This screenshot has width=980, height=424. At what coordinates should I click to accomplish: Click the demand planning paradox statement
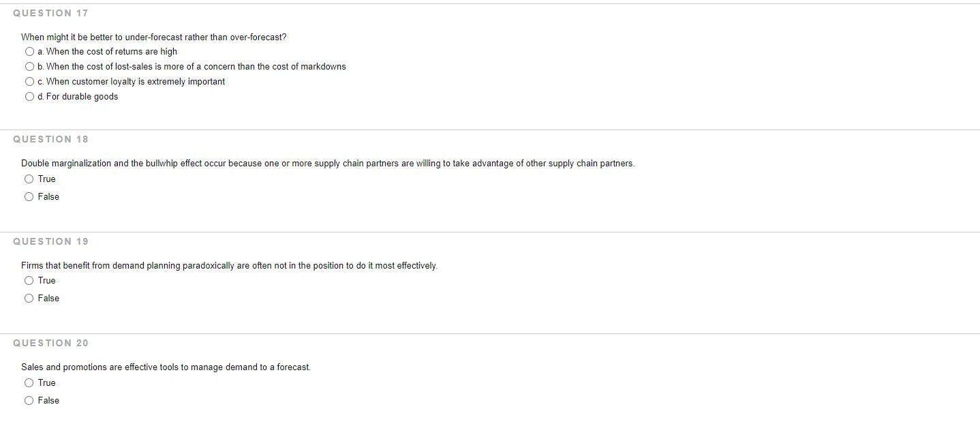tap(229, 265)
